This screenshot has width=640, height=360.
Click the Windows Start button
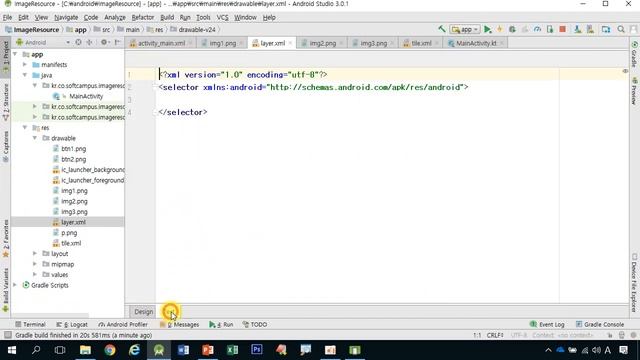click(x=12, y=350)
